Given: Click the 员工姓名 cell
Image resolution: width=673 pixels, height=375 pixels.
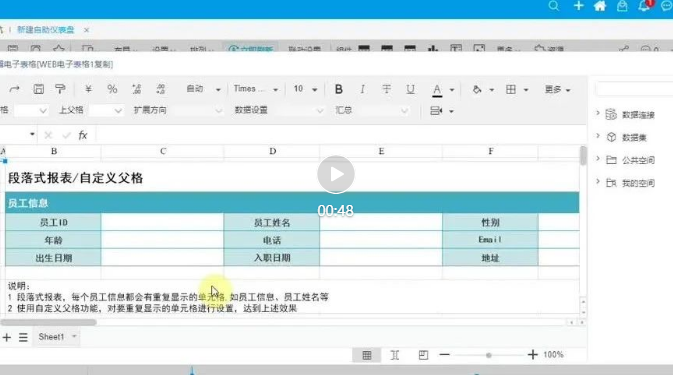Looking at the screenshot, I should pos(272,222).
